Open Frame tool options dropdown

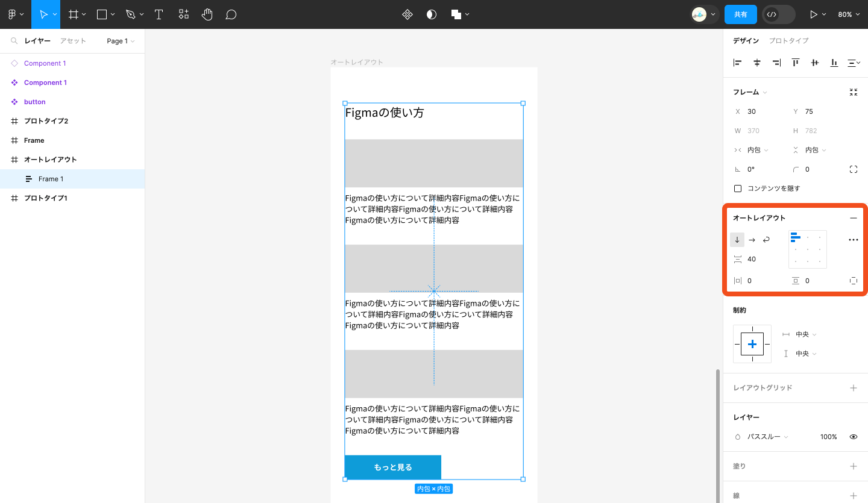tap(84, 14)
